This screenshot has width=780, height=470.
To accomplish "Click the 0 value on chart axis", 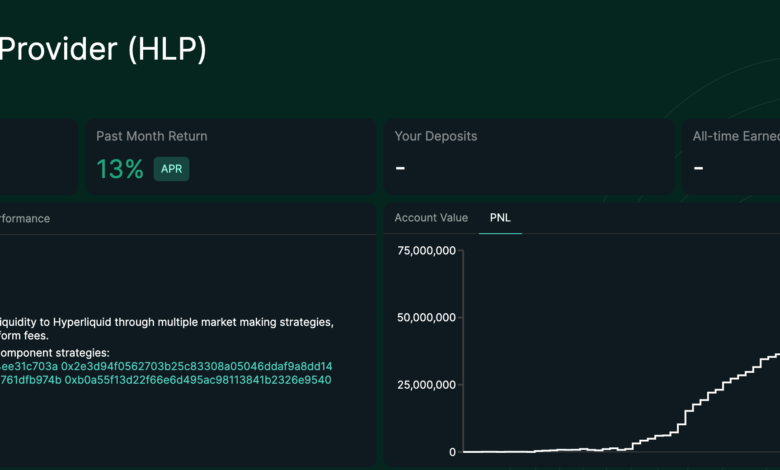I will pyautogui.click(x=452, y=452).
